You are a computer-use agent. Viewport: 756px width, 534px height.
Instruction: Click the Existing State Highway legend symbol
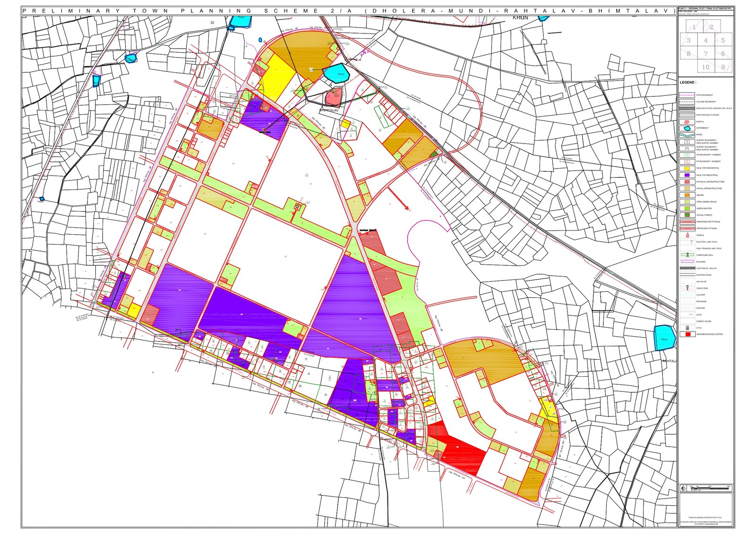point(687,108)
